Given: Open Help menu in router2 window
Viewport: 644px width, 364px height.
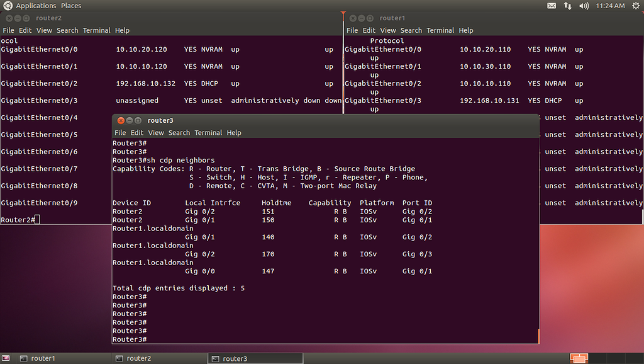Looking at the screenshot, I should [x=122, y=30].
